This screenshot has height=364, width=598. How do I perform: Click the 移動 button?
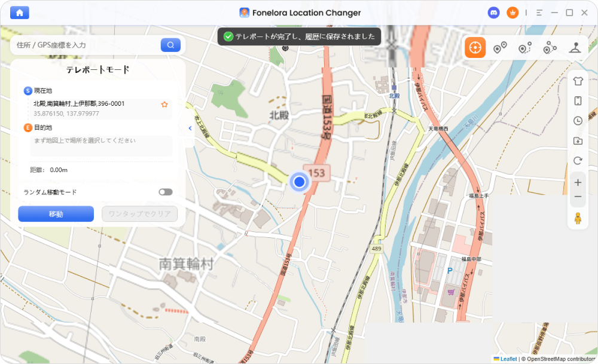[56, 214]
